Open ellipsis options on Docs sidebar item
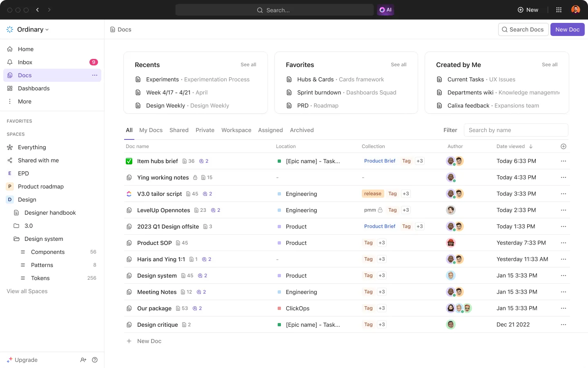This screenshot has width=588, height=368. (95, 75)
